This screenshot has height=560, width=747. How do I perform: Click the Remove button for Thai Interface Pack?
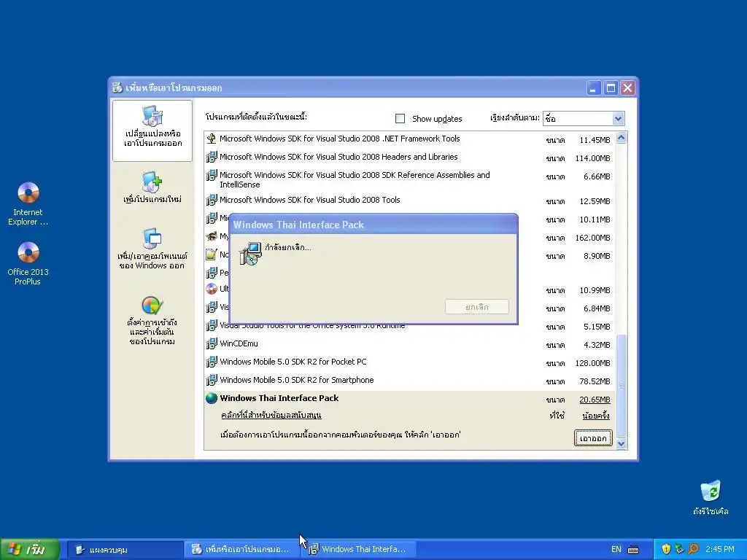(x=593, y=438)
